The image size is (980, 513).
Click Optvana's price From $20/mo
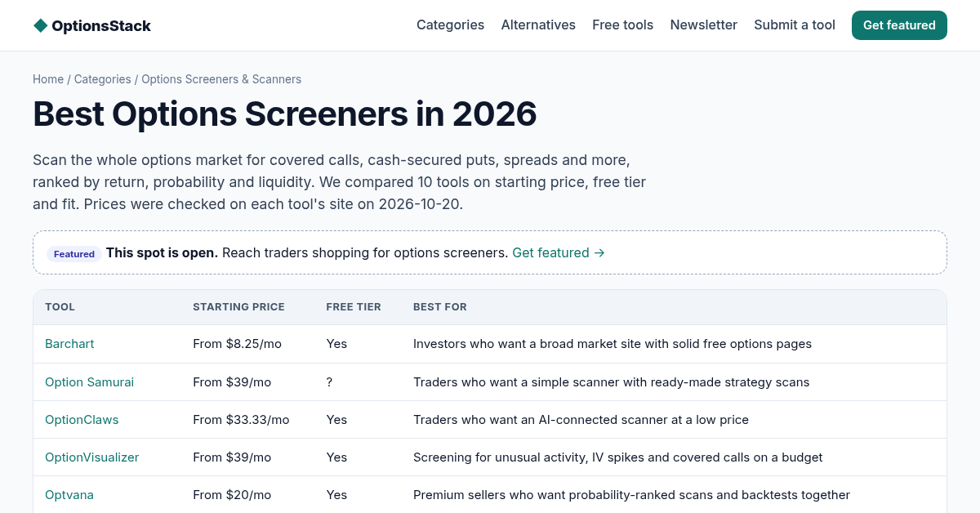[x=232, y=495]
